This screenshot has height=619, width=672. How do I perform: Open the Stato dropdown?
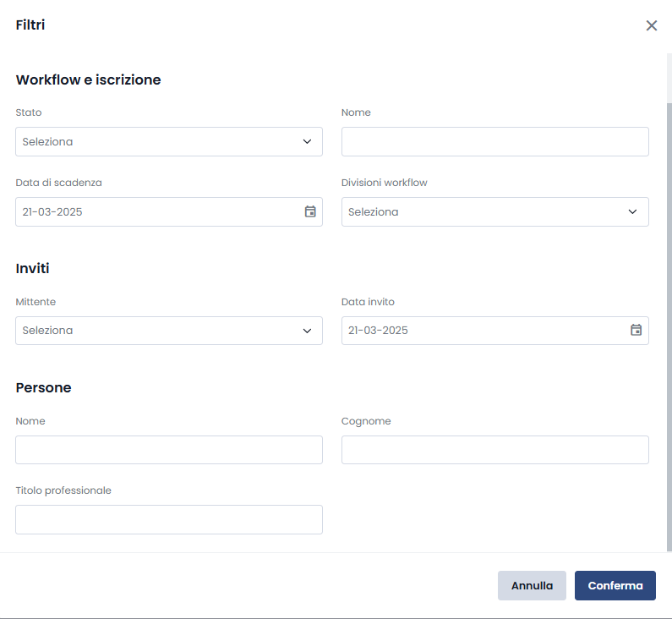point(169,141)
